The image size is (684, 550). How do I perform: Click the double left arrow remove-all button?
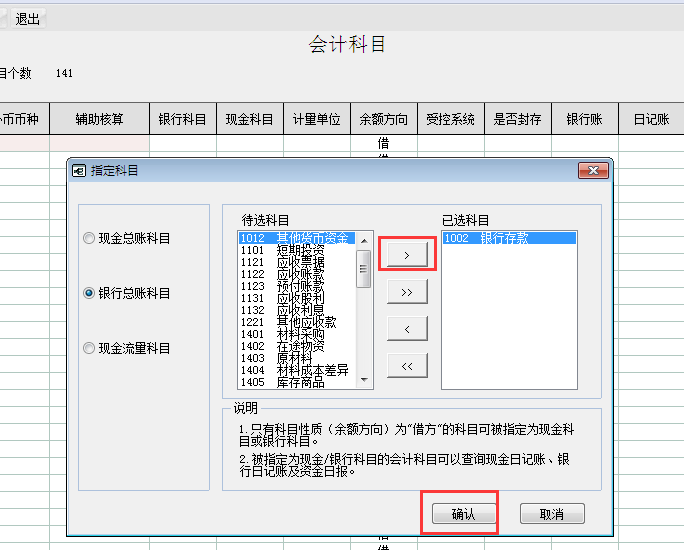tap(406, 366)
